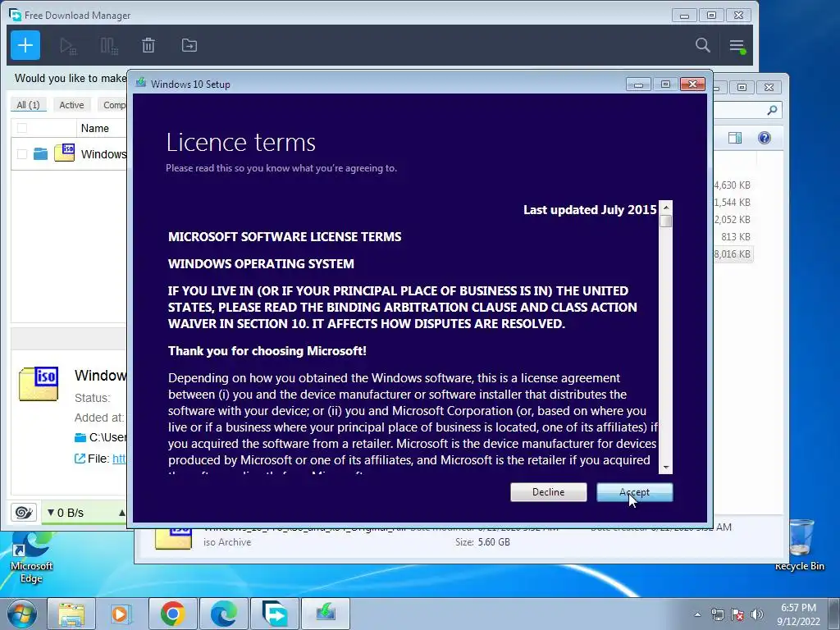The height and width of the screenshot is (630, 840).
Task: Select the 813 KB file row in Explorer
Action: tap(735, 237)
